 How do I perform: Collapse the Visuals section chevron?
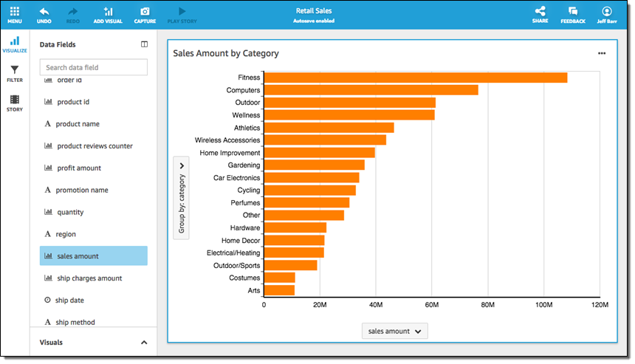[144, 343]
